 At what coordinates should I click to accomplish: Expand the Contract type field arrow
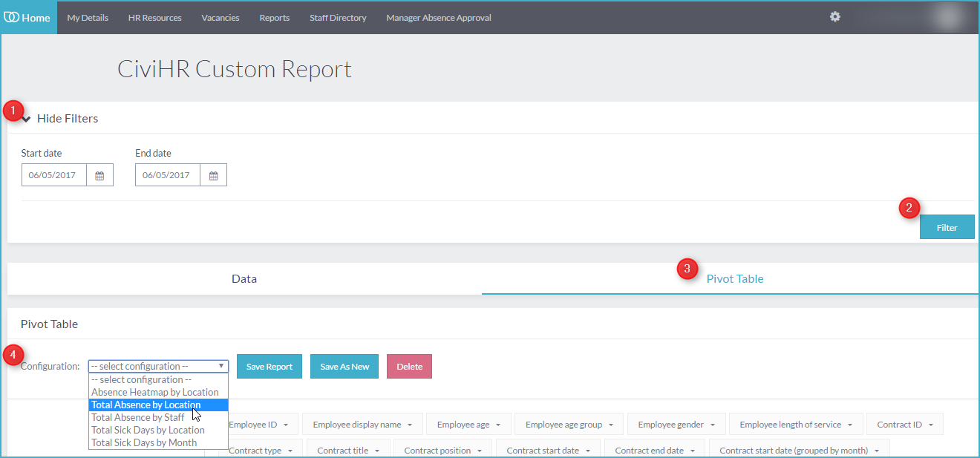coord(290,451)
